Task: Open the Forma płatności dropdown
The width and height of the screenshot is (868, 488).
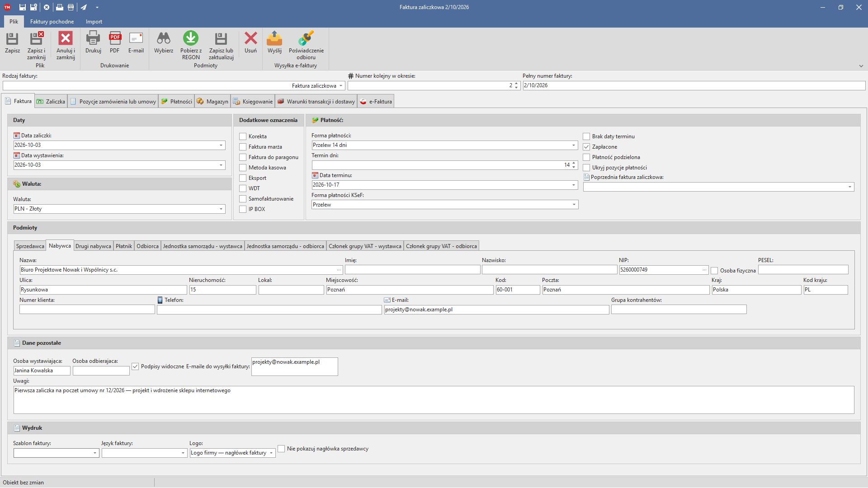Action: (x=574, y=145)
